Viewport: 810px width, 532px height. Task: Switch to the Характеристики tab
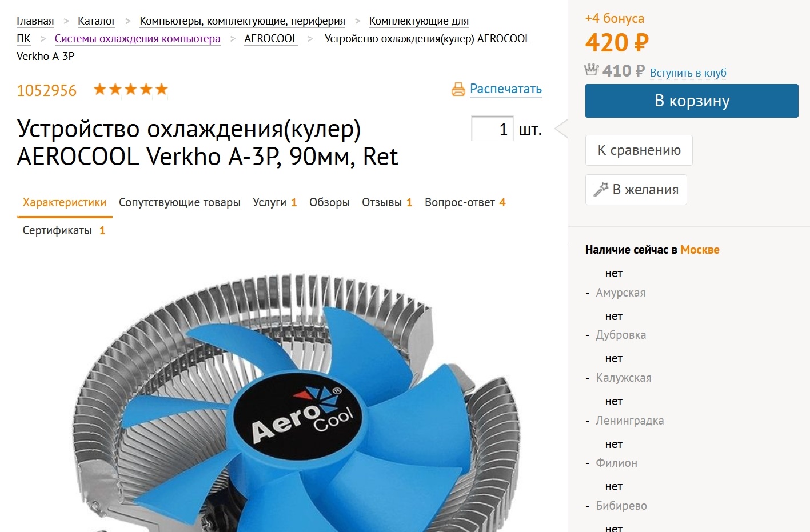65,203
